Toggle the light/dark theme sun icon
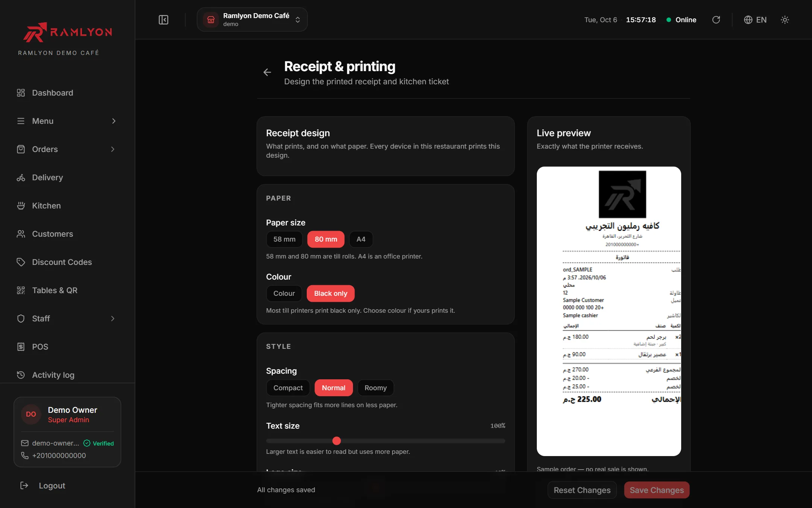812x508 pixels. [x=785, y=20]
